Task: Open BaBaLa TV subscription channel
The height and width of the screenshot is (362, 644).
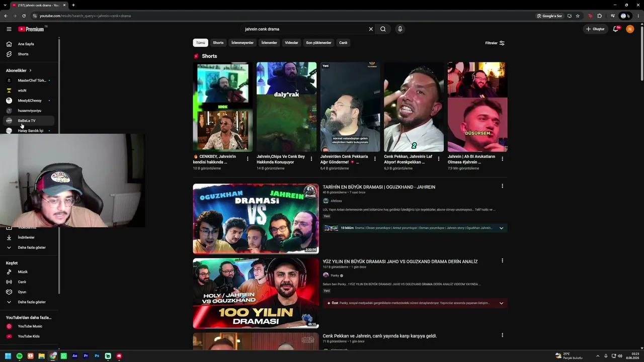Action: (x=29, y=121)
